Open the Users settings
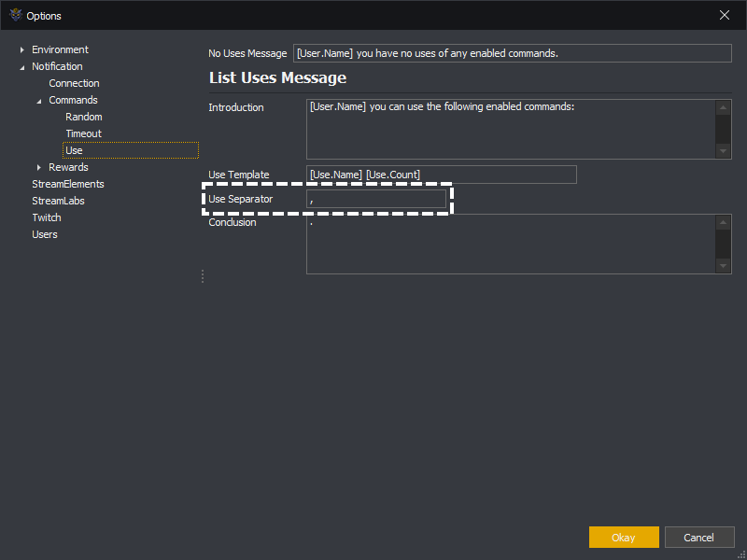Image resolution: width=747 pixels, height=560 pixels. click(45, 234)
